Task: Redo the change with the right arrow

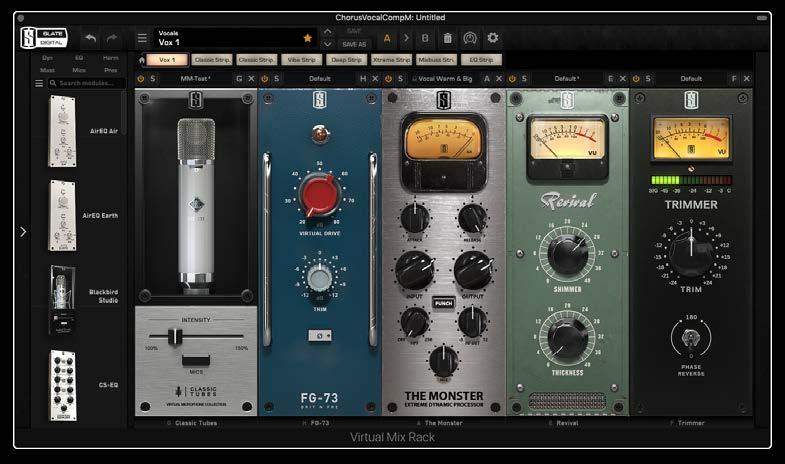Action: (x=112, y=38)
